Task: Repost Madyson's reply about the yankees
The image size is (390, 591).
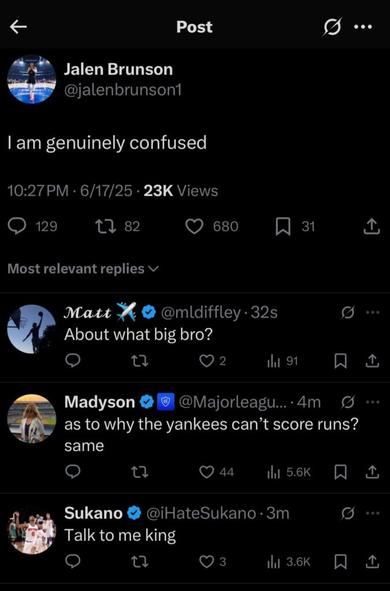Action: point(139,472)
